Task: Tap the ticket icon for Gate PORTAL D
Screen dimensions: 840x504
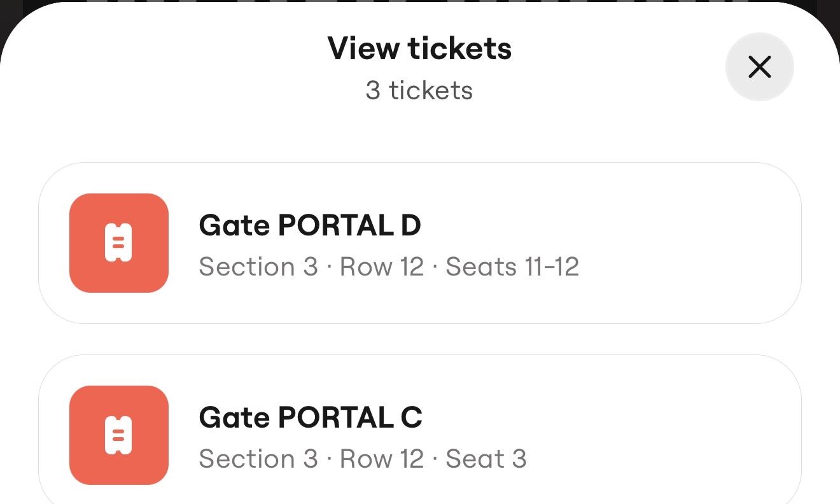Action: [118, 242]
